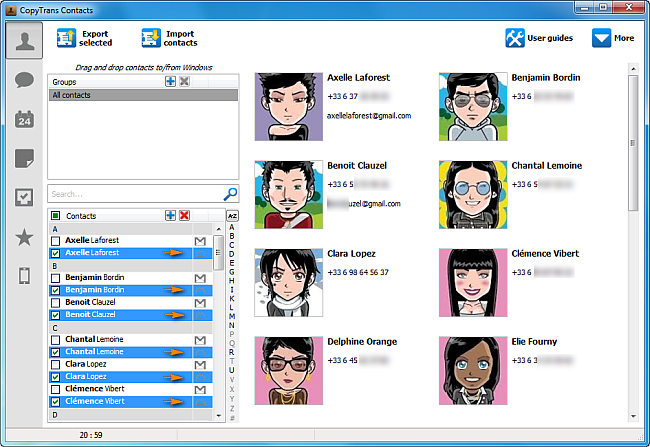Delete group with the grey X icon
Image resolution: width=650 pixels, height=447 pixels.
pyautogui.click(x=184, y=81)
